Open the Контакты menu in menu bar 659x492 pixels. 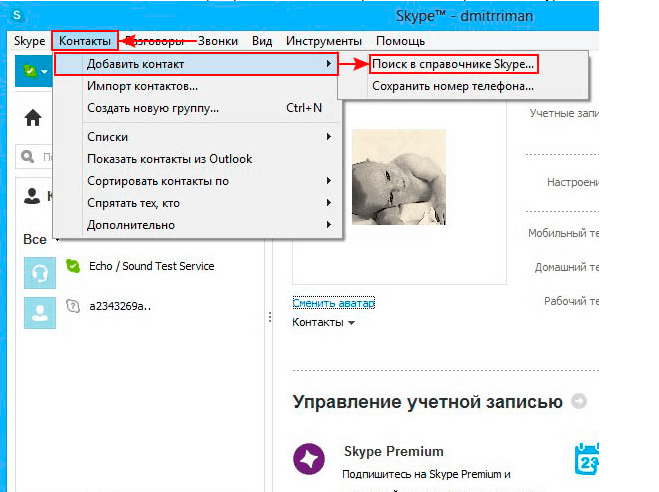coord(85,41)
